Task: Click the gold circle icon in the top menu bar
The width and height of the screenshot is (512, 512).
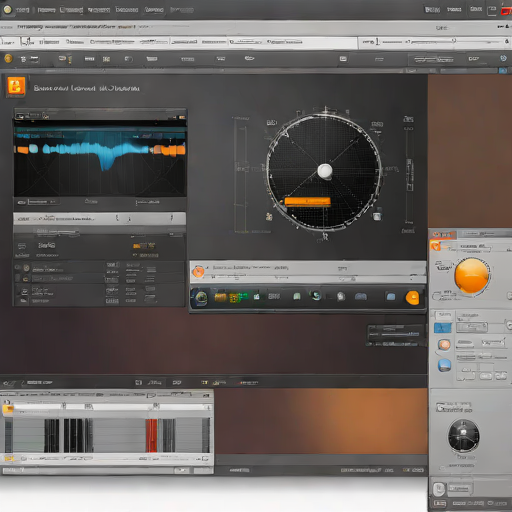Action: [7, 10]
